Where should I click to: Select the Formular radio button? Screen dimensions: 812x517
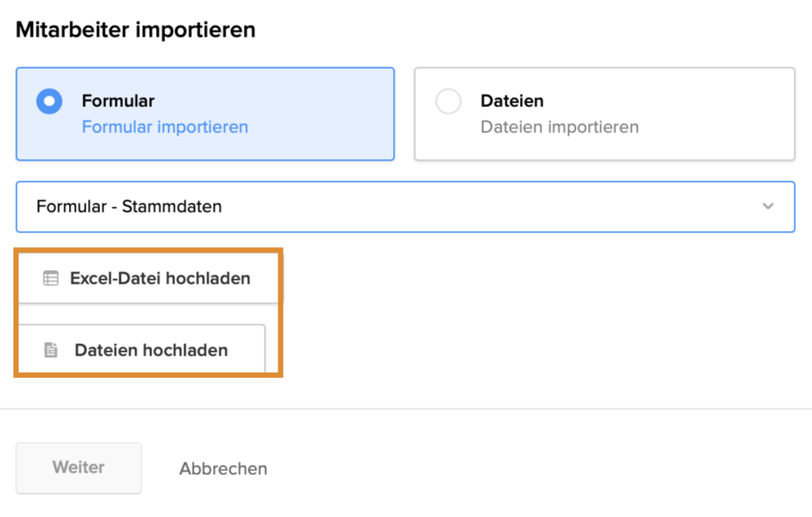50,102
